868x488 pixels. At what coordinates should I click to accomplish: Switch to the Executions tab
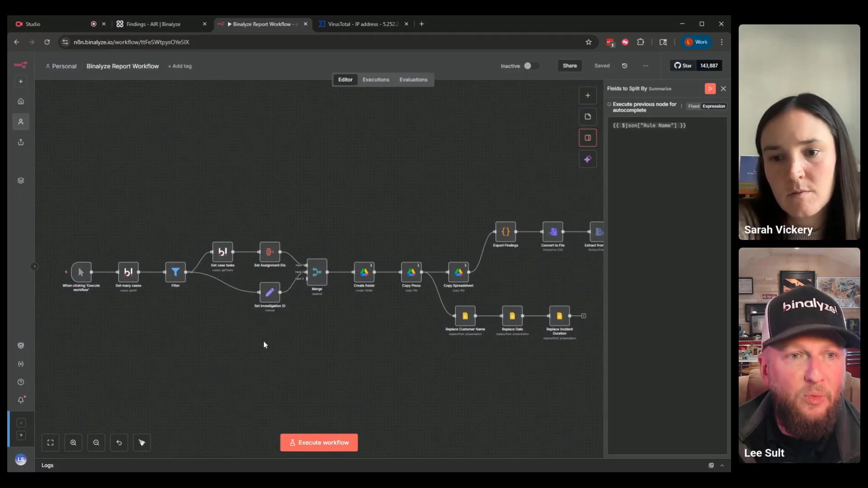tap(376, 80)
